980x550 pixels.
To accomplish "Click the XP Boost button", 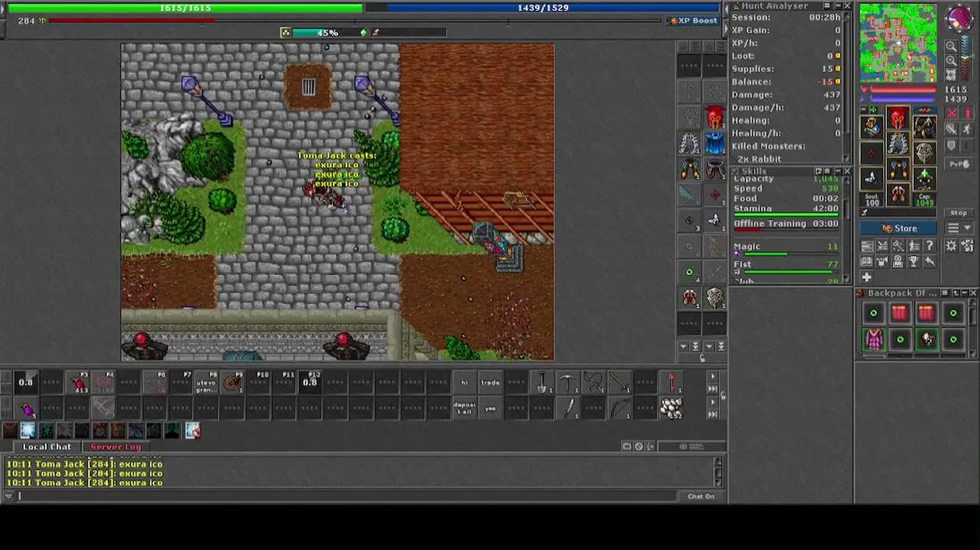I will point(692,21).
